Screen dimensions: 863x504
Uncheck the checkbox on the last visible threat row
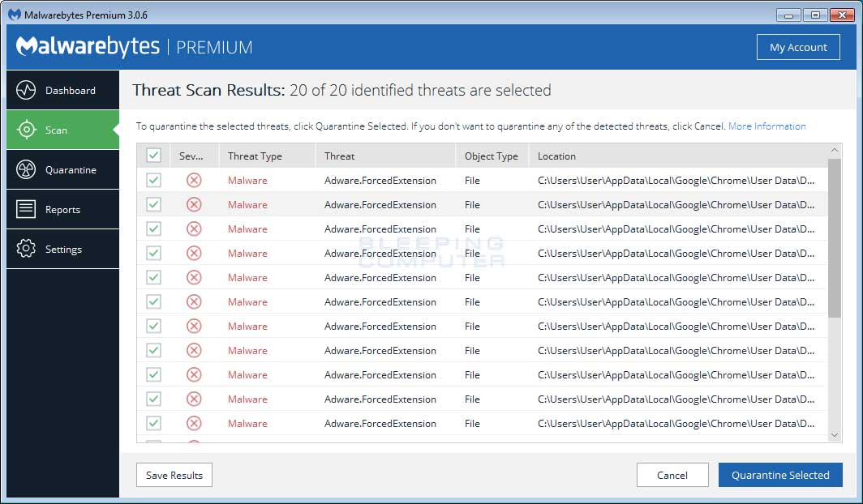[x=153, y=423]
